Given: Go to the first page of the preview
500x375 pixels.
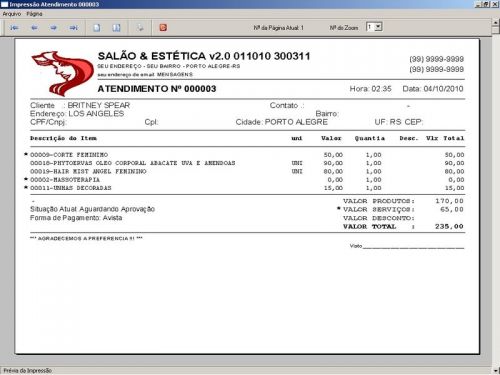Looking at the screenshot, I should pyautogui.click(x=14, y=28).
